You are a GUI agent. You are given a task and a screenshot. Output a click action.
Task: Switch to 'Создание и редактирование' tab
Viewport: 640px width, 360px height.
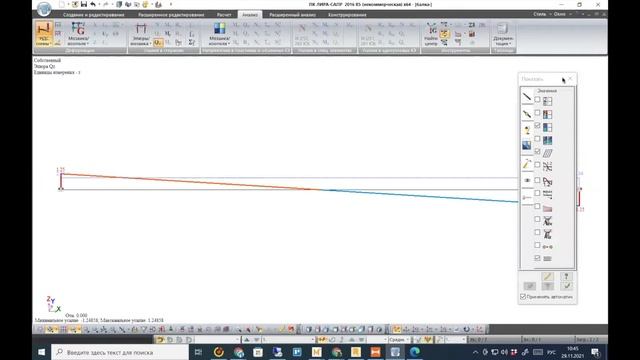tap(93, 15)
